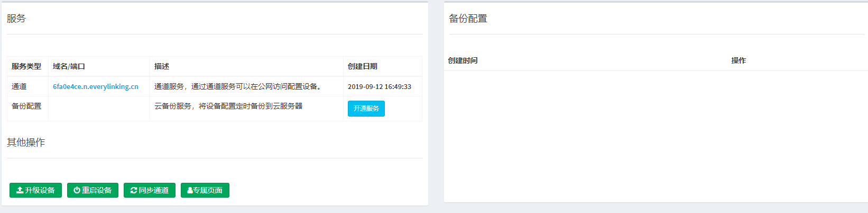
Task: Select the 创建日期 column header
Action: coord(363,66)
